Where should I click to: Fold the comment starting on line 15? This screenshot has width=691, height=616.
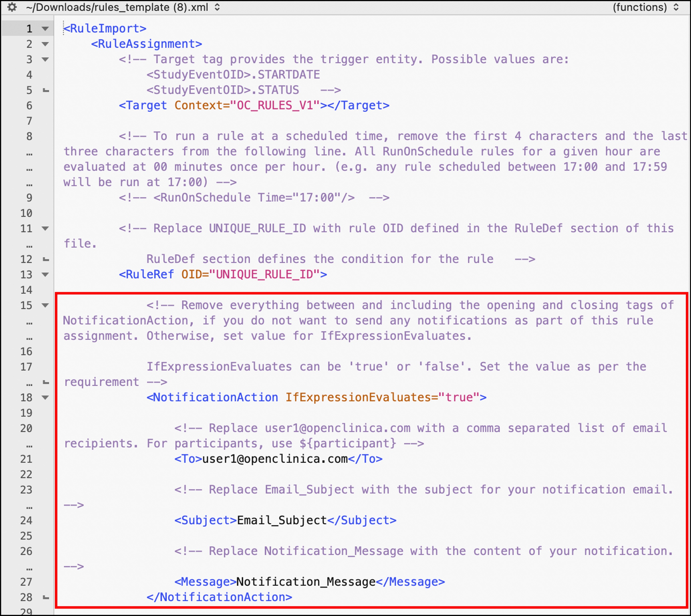pos(45,305)
